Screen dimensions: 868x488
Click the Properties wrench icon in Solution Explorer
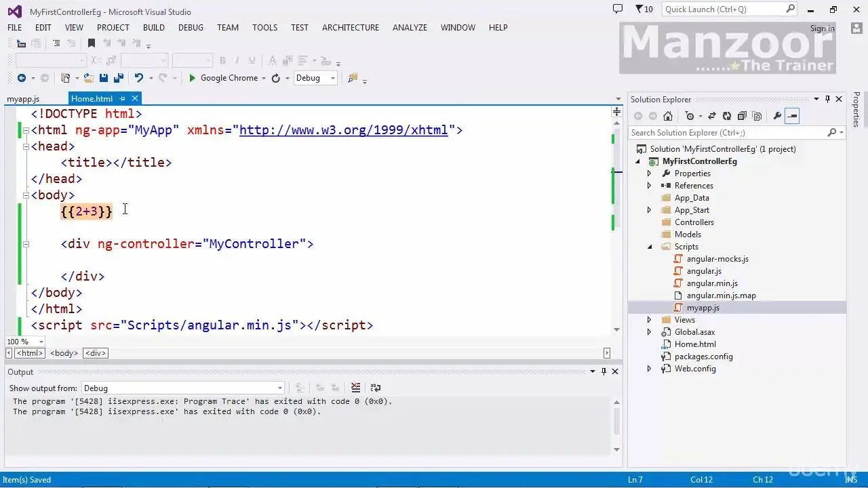[x=777, y=116]
